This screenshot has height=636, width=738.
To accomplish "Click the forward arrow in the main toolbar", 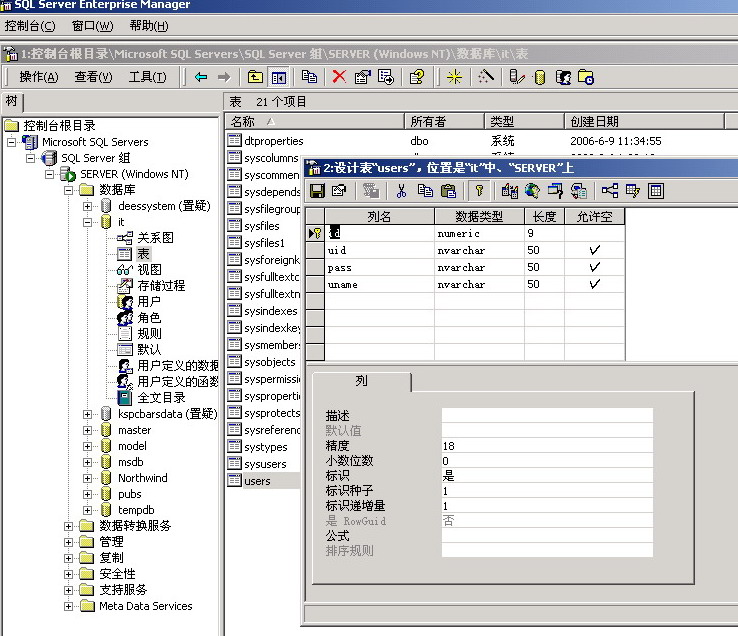I will point(224,77).
